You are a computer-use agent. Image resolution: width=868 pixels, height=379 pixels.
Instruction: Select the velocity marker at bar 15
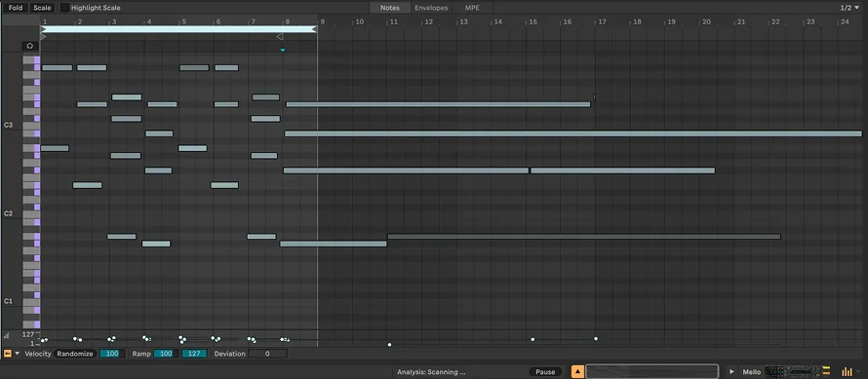point(533,339)
